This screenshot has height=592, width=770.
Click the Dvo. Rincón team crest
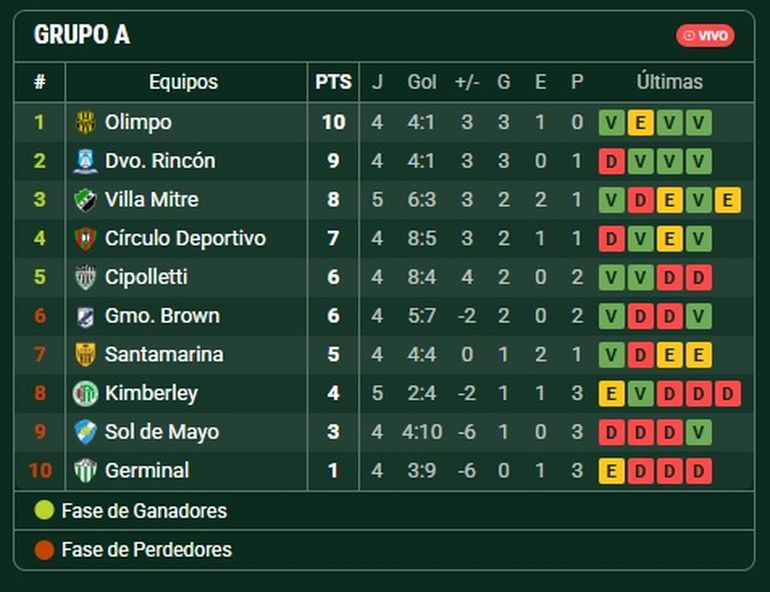[x=86, y=162]
